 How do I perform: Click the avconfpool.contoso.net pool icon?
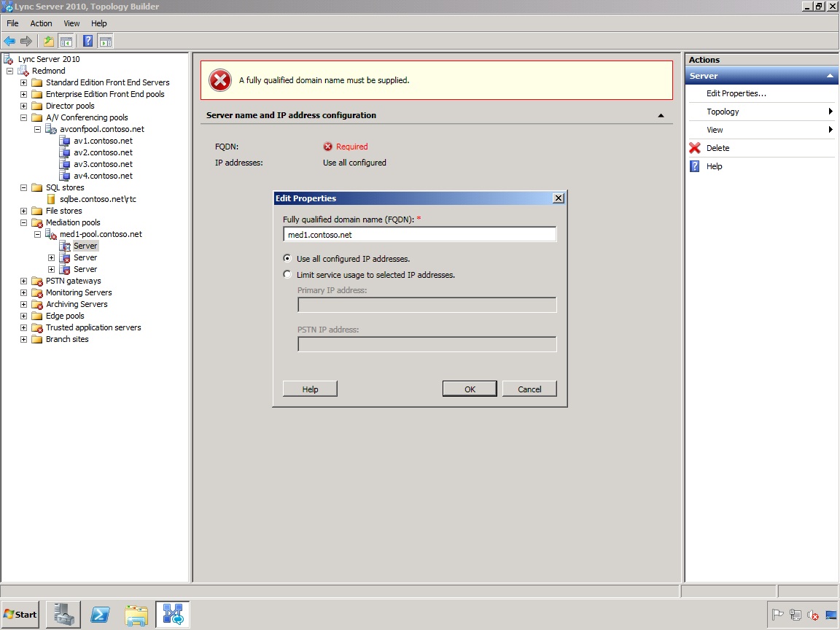51,129
